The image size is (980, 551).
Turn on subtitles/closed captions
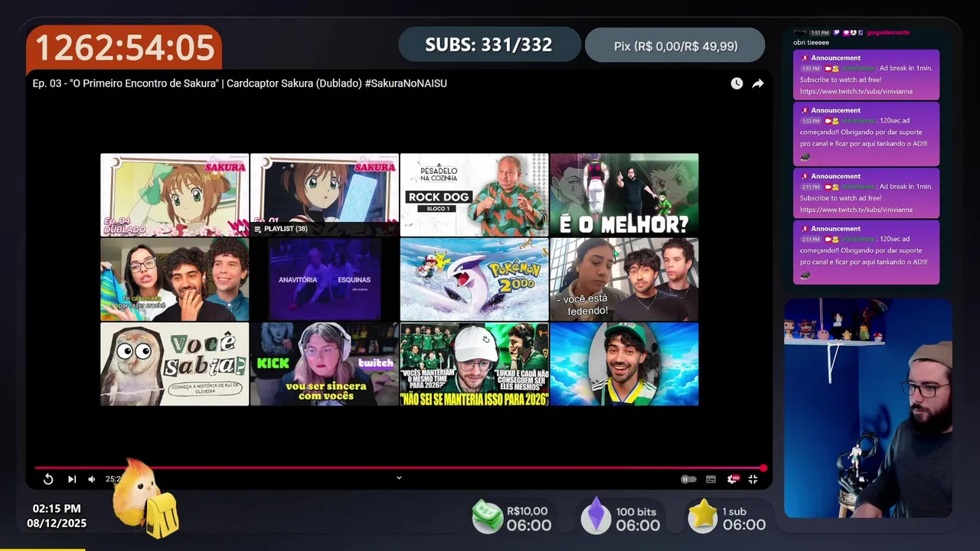click(x=710, y=479)
